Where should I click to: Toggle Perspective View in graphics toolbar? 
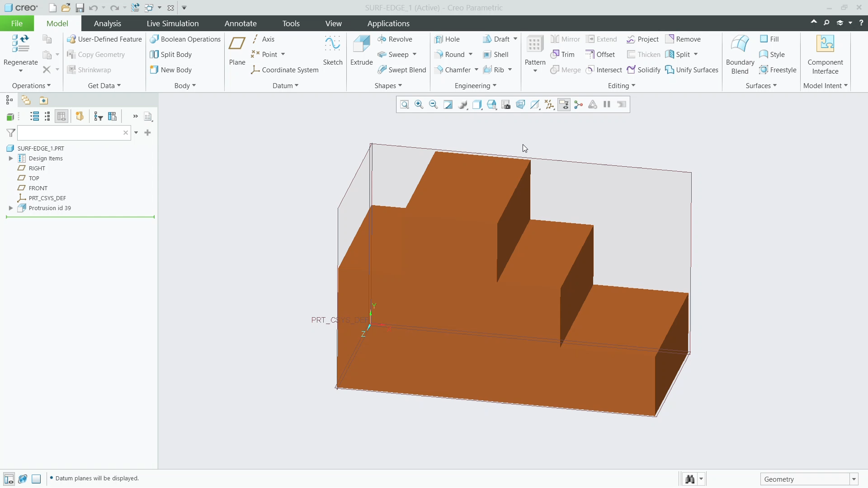tap(520, 105)
